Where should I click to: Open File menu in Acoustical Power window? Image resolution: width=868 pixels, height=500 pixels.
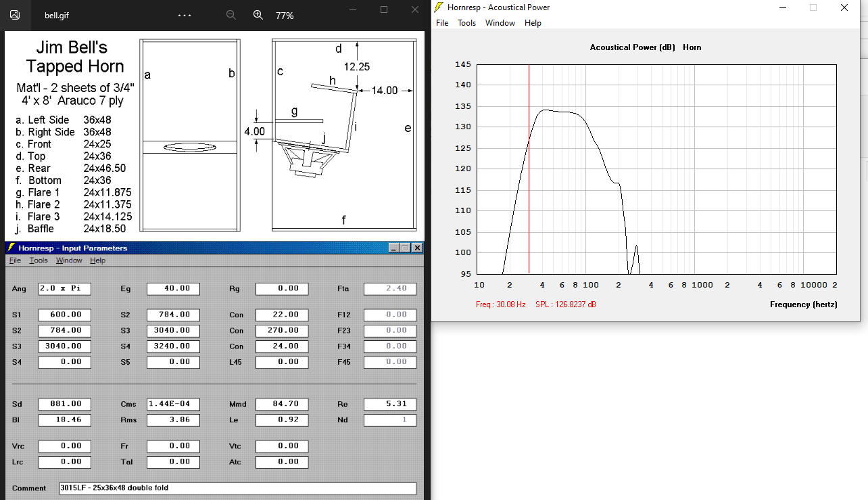tap(442, 23)
